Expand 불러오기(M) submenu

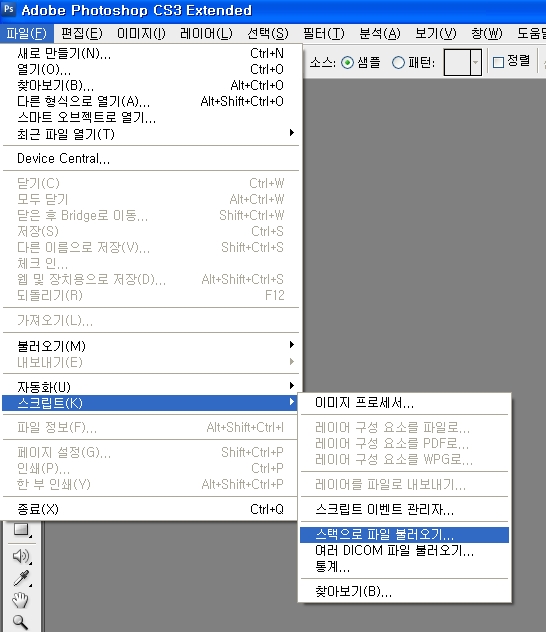tap(150, 346)
